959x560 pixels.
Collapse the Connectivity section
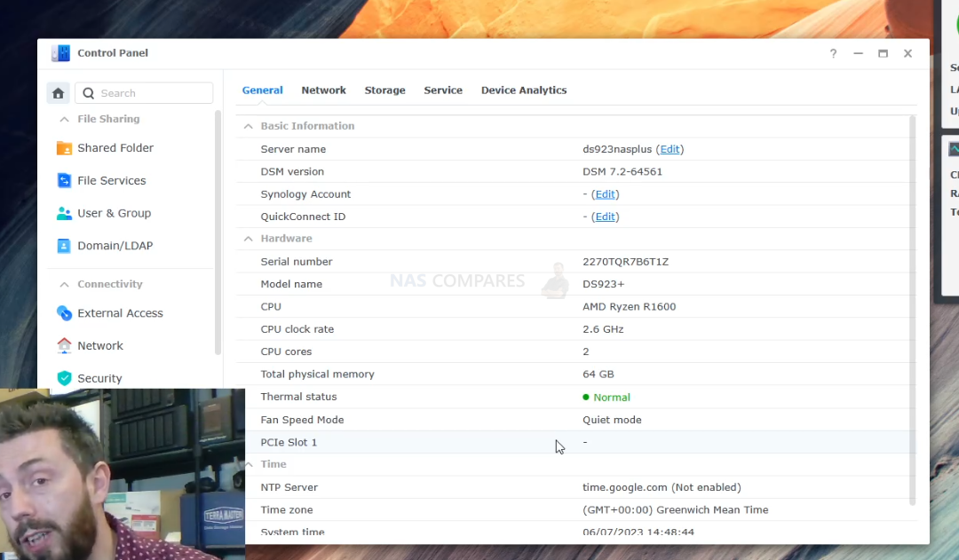(64, 284)
